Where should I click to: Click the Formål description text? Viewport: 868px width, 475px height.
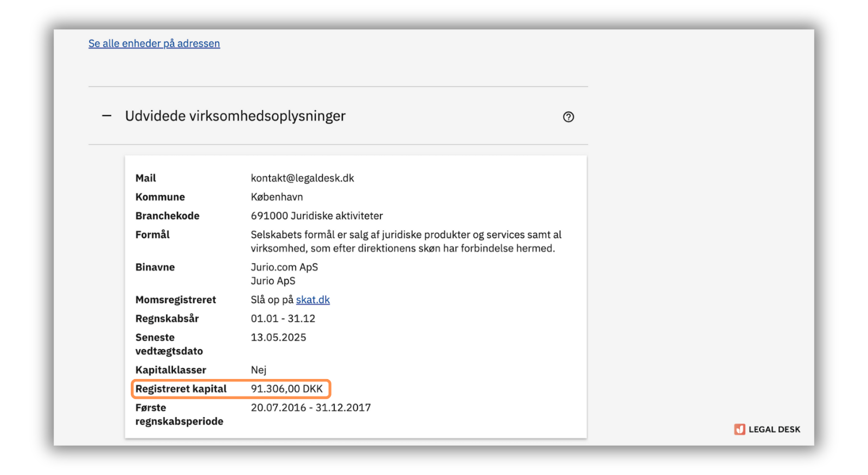coord(405,241)
